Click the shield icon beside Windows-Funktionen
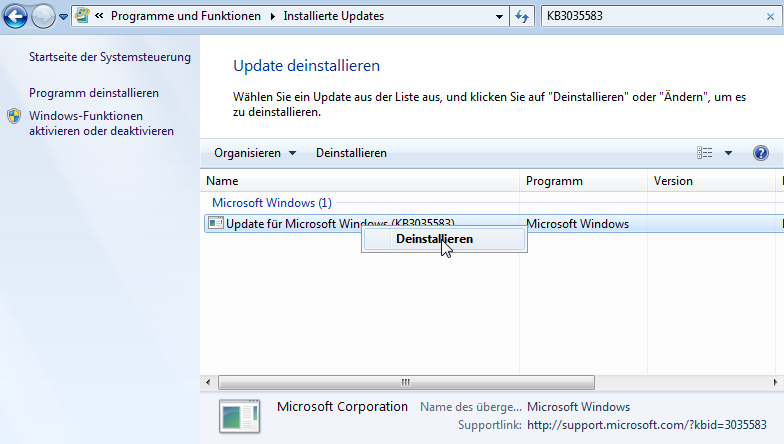784x444 pixels. pyautogui.click(x=14, y=116)
